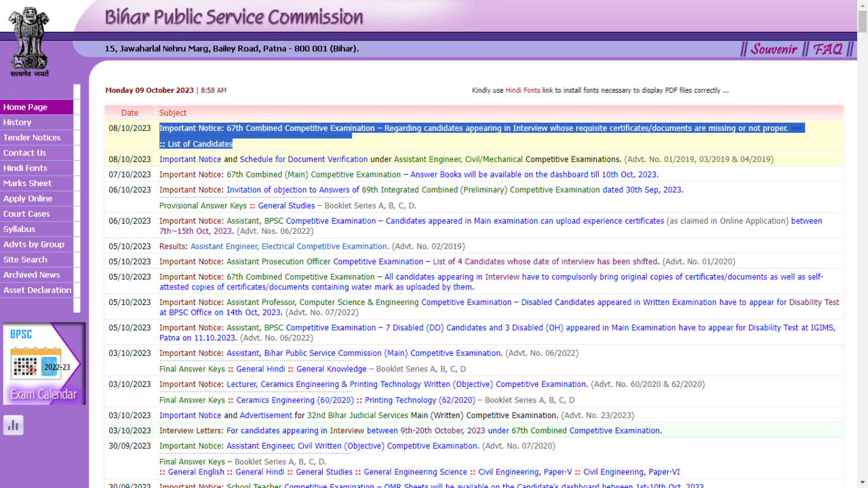Open Advts by Group menu item

(x=37, y=245)
